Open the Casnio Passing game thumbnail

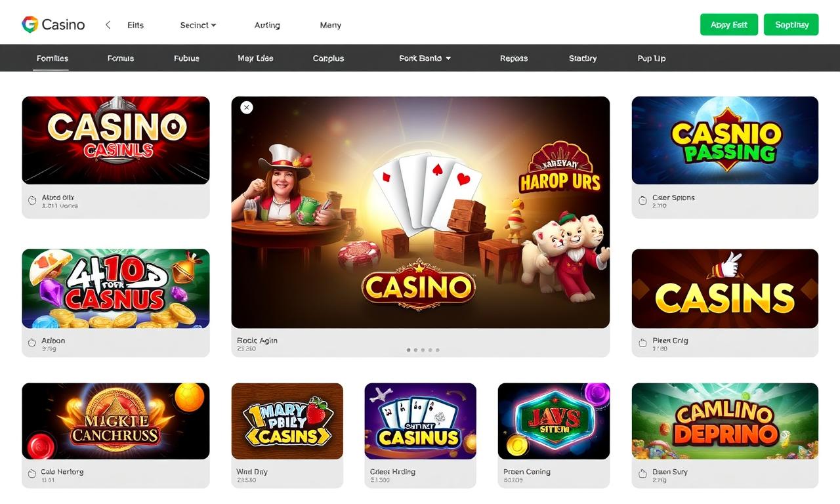click(x=725, y=140)
